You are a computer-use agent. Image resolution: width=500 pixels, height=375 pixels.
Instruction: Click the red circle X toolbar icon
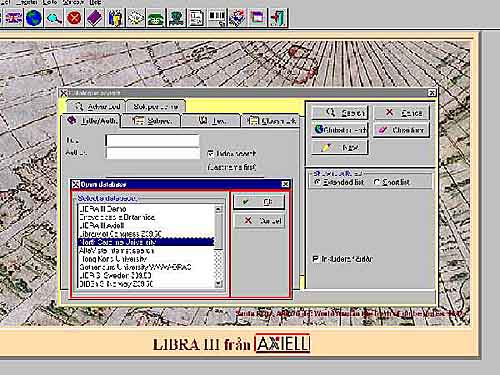tap(74, 17)
